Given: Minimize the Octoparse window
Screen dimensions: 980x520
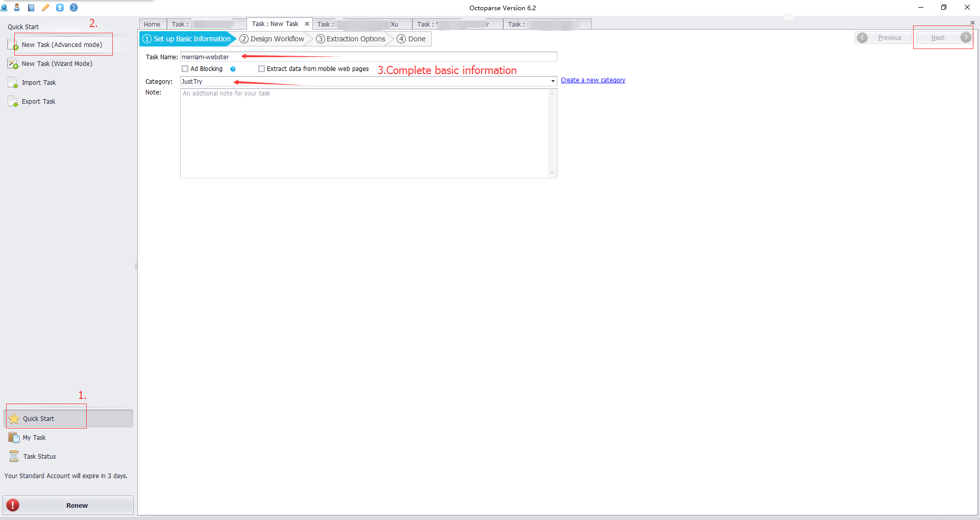Looking at the screenshot, I should click(920, 8).
